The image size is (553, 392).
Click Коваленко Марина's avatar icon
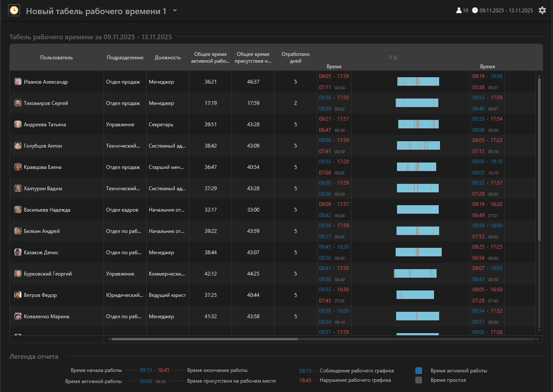18,317
